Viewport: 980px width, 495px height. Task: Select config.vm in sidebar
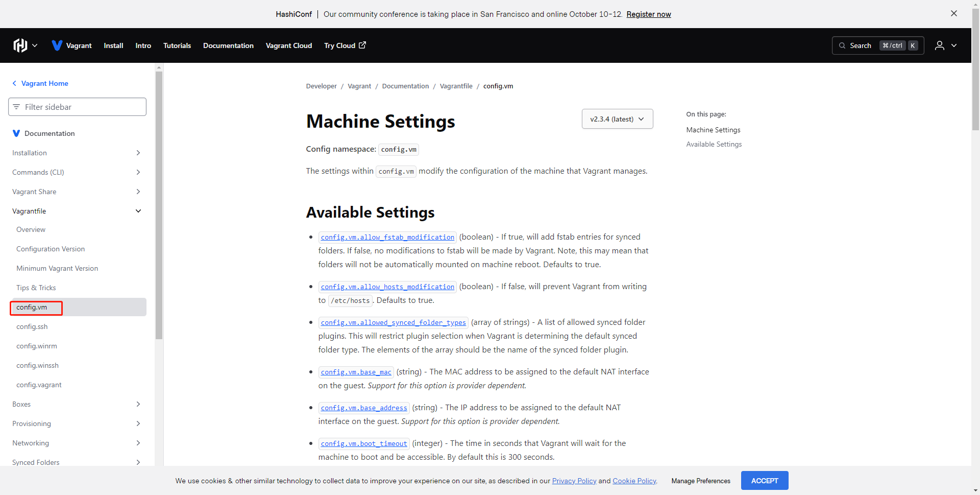[x=78, y=307]
